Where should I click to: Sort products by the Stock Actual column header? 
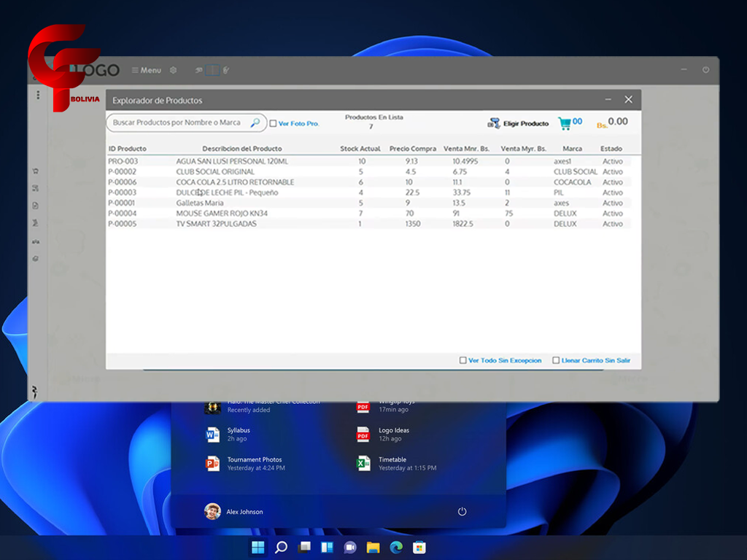pyautogui.click(x=360, y=149)
